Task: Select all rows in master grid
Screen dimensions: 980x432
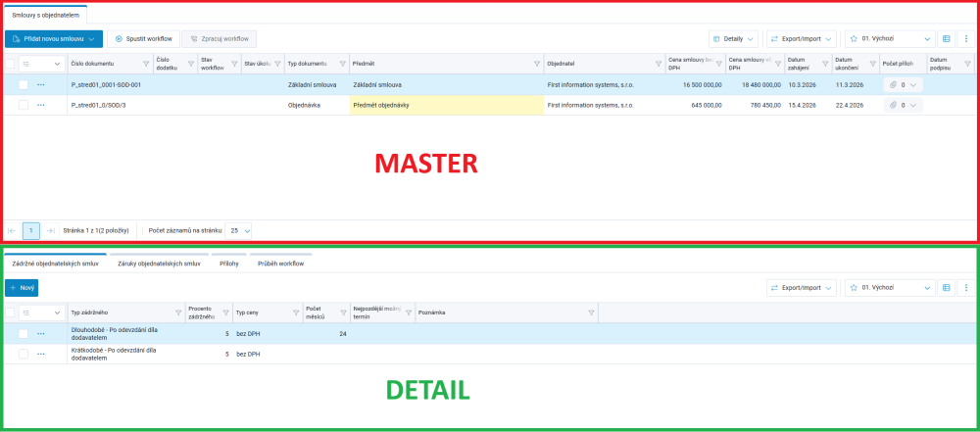Action: click(10, 63)
